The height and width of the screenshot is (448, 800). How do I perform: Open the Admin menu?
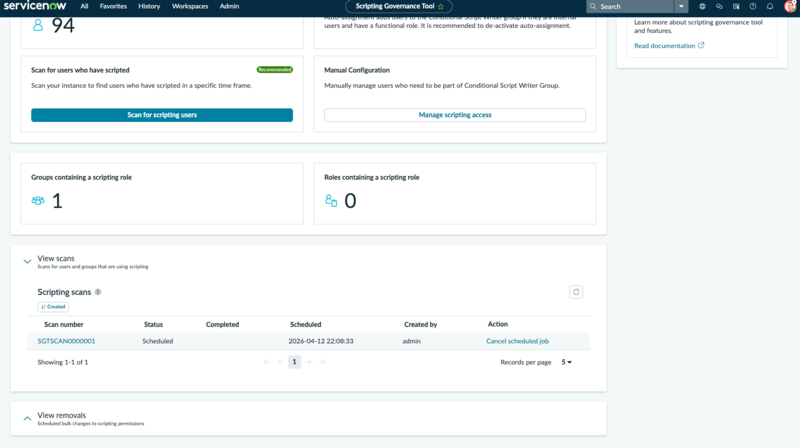point(229,6)
